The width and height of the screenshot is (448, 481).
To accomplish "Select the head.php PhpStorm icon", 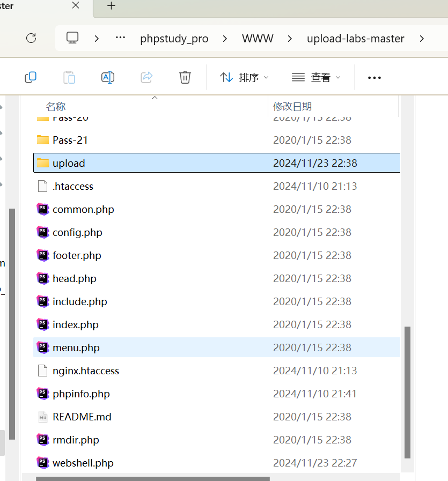I will click(x=42, y=278).
